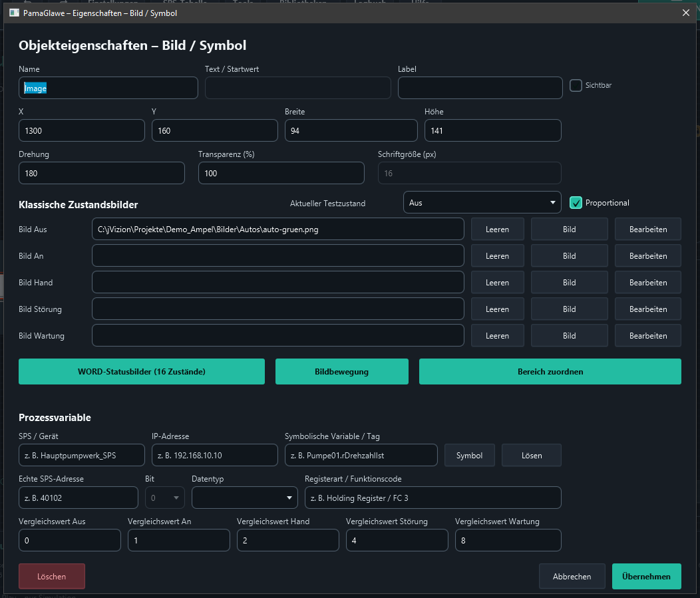Click the Lösen button
This screenshot has width=700, height=598.
click(x=531, y=455)
